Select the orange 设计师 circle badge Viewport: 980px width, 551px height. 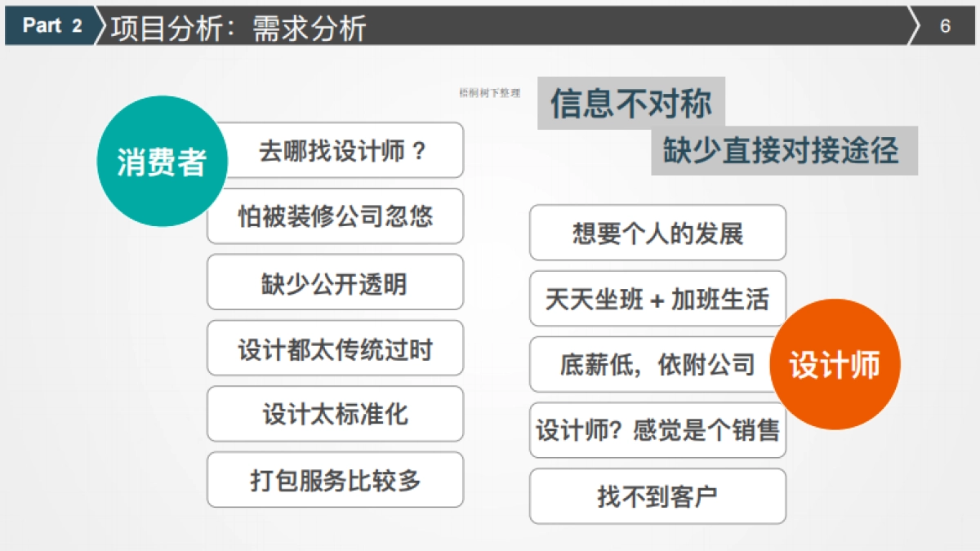[x=837, y=364]
